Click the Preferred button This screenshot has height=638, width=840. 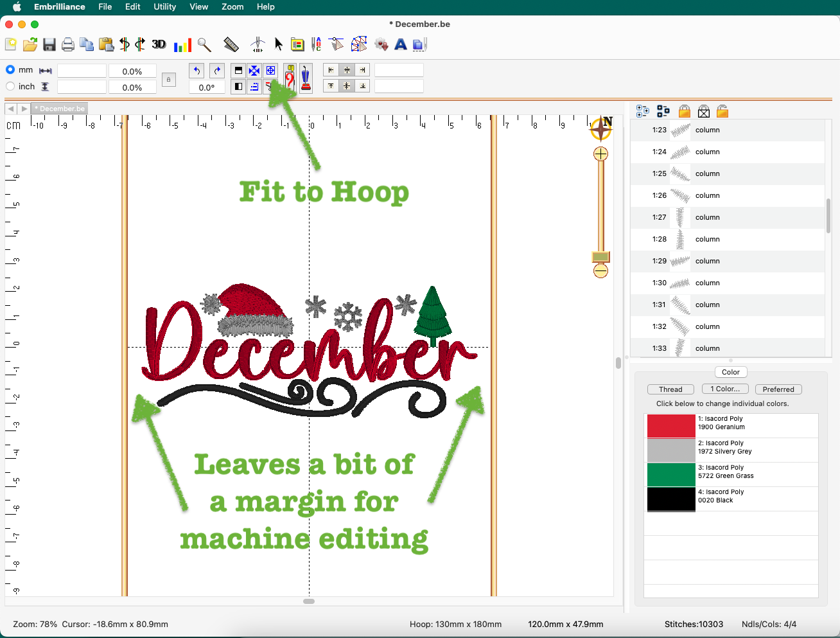coord(778,389)
